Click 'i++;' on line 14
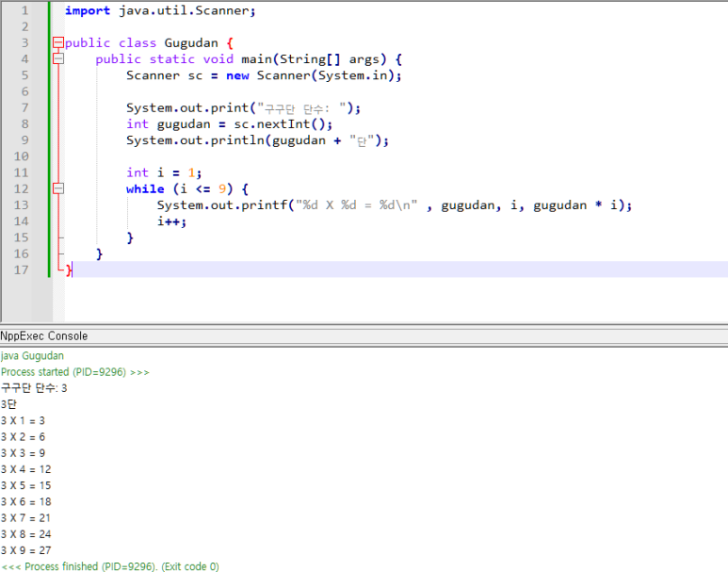Screen dimensions: 728x572 coord(171,221)
